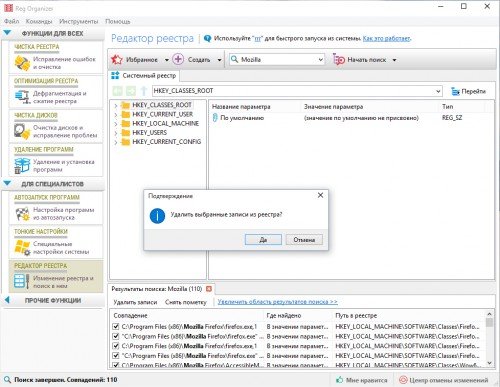Click the Create plus circle icon
Screen dimensions: 500x387
(x=178, y=59)
